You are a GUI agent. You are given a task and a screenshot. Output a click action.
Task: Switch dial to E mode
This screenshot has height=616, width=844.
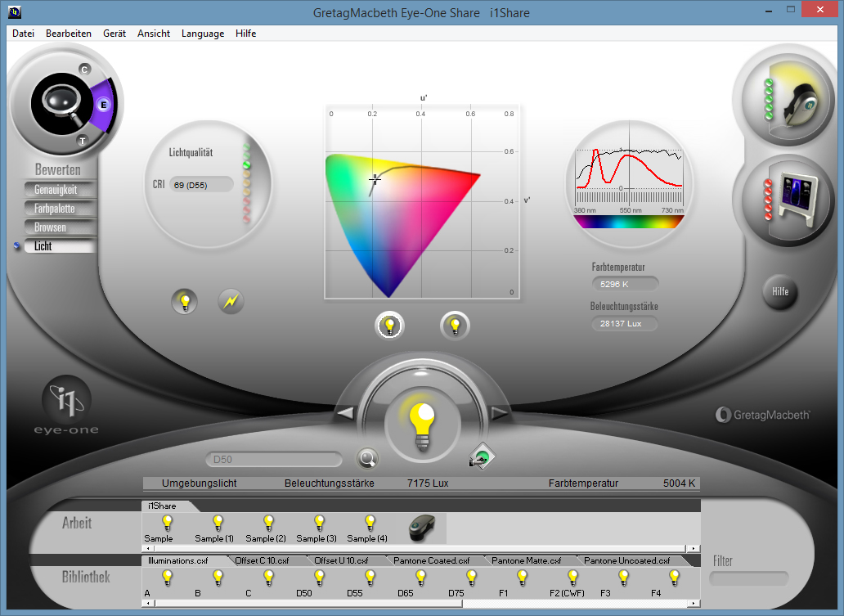pyautogui.click(x=103, y=105)
